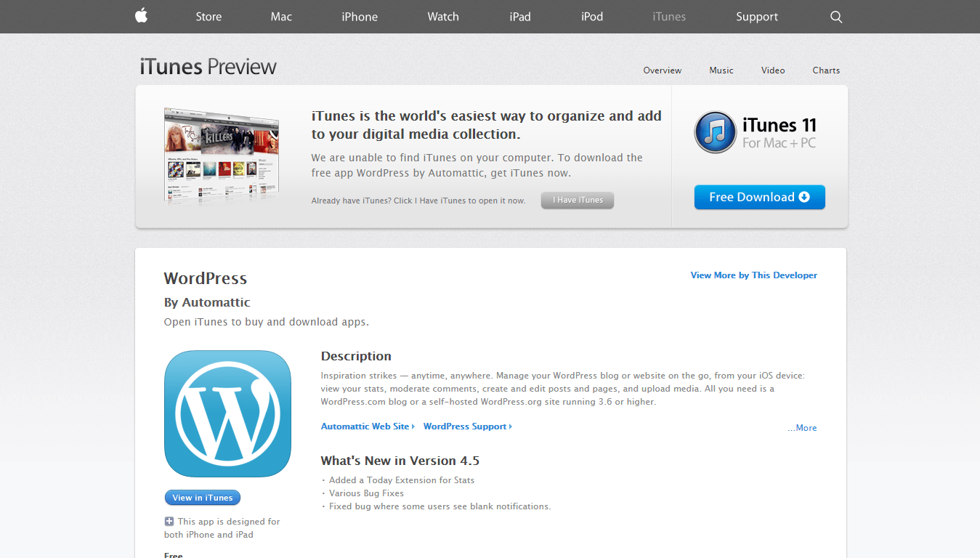980x558 pixels.
Task: Open the Support menu item
Action: 757,17
